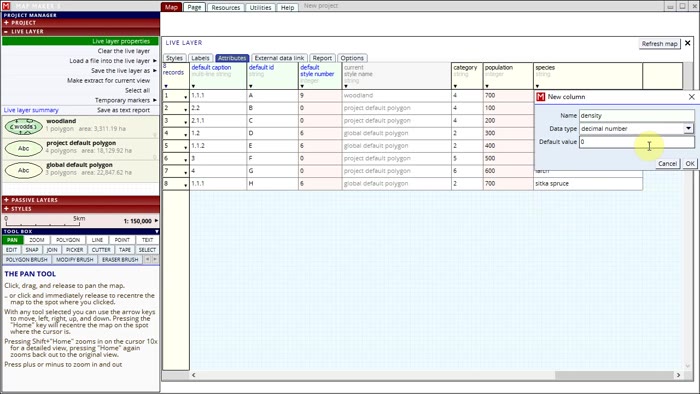Select the TAPE tool

pyautogui.click(x=125, y=250)
